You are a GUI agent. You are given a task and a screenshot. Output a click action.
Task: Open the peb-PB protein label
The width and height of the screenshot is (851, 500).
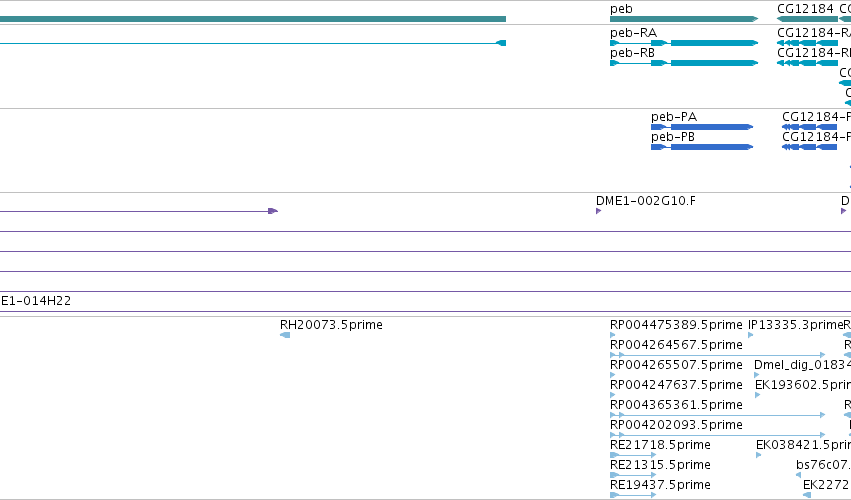tap(673, 137)
